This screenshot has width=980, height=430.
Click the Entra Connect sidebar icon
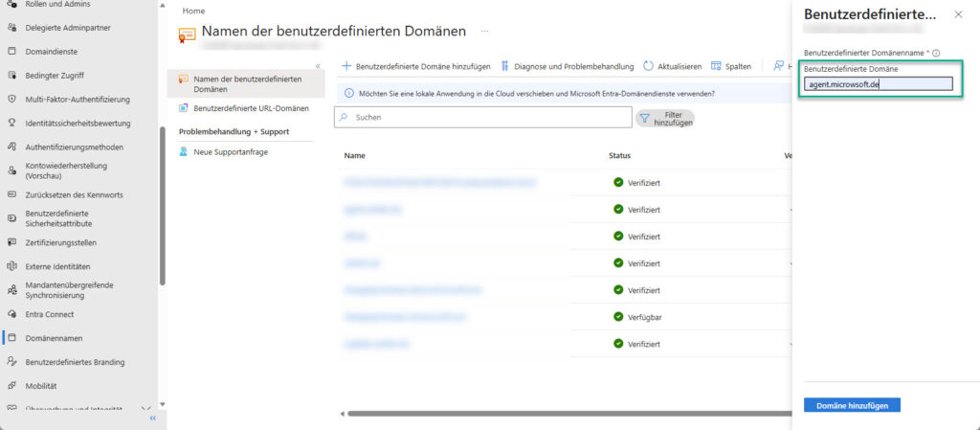11,314
